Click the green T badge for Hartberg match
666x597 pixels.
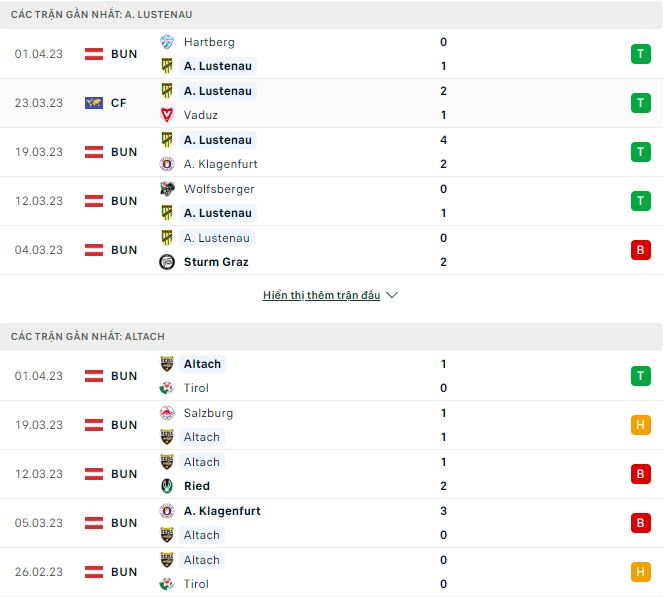click(x=640, y=54)
